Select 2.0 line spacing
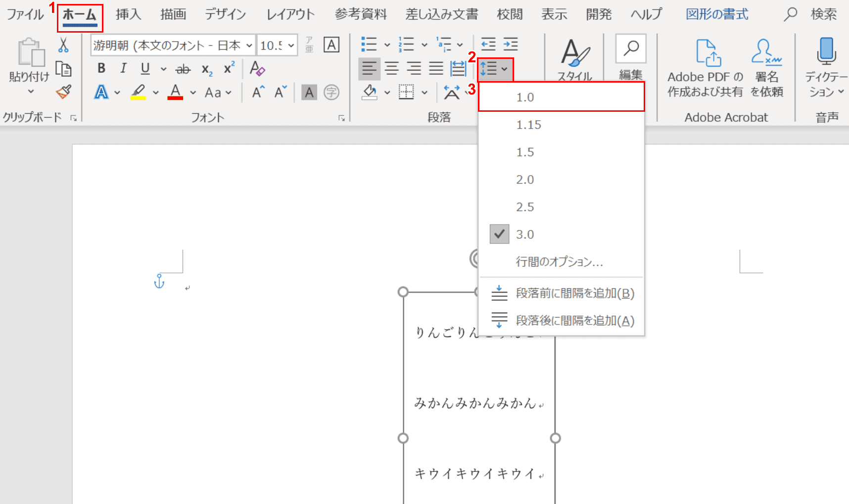This screenshot has height=504, width=849. (562, 180)
